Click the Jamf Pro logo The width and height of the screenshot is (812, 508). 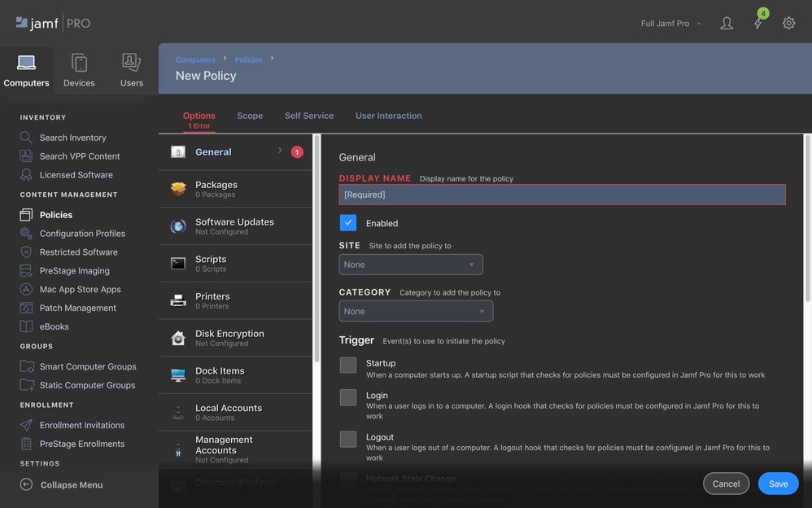point(54,23)
